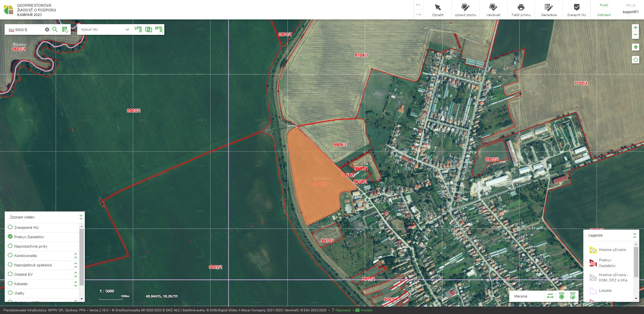Screen dimensions: 644x314
Task: Print attachment with Tlačiť prílohu
Action: [x=521, y=10]
